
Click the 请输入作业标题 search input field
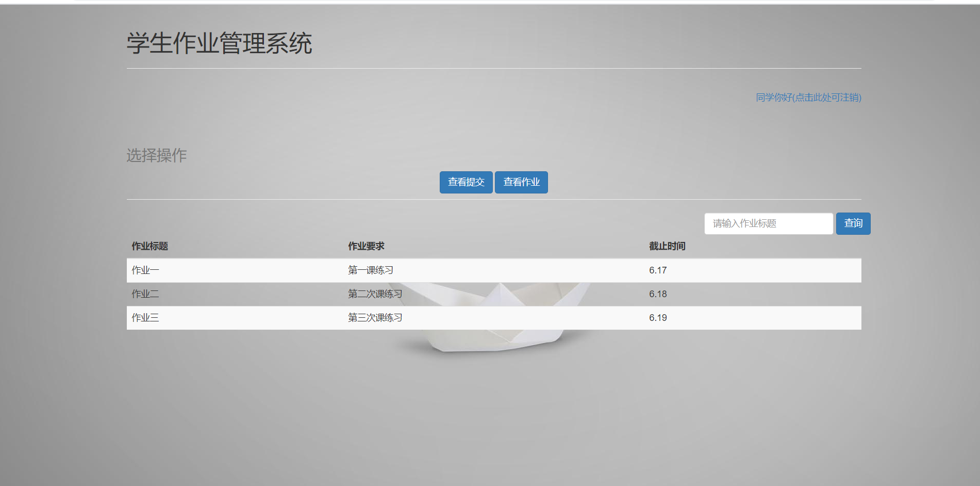768,223
